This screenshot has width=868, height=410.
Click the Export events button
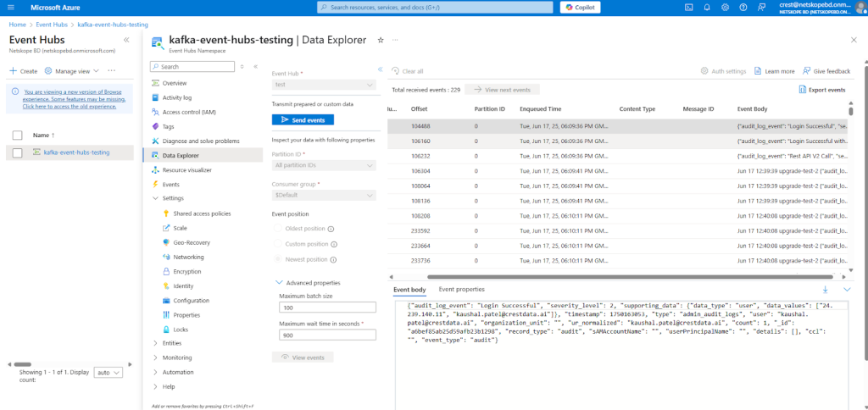(822, 90)
